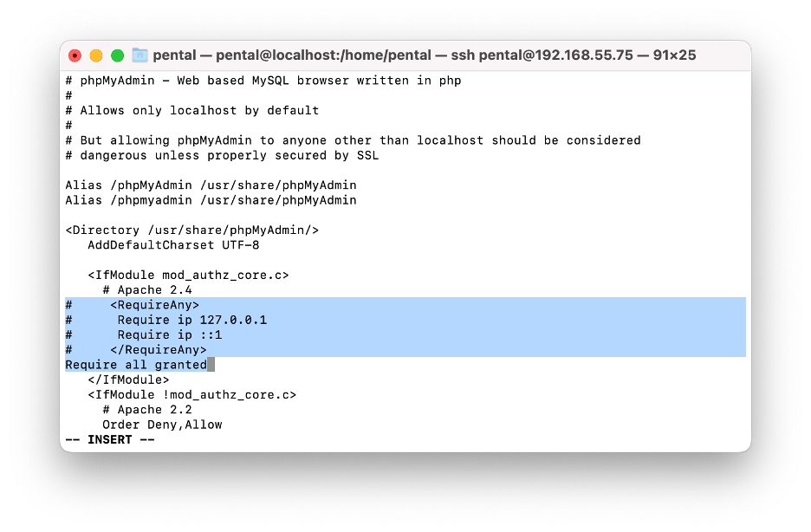Click the '<Directory /usr/share/phpMyAdmin/>' line
The width and height of the screenshot is (811, 532).
tap(191, 230)
